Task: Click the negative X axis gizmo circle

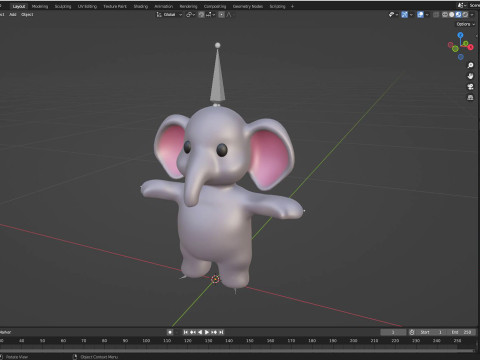Action: [451, 44]
